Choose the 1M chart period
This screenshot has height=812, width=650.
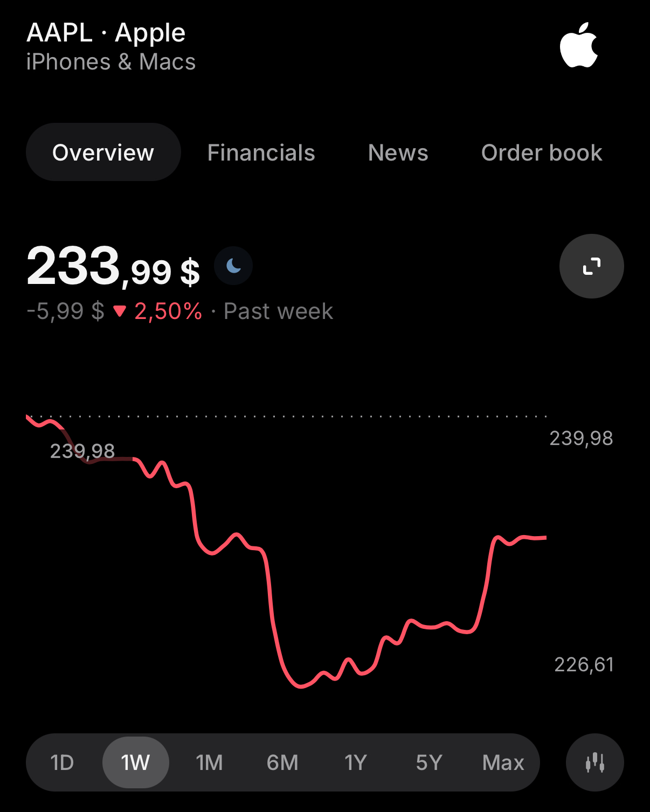[x=209, y=762]
